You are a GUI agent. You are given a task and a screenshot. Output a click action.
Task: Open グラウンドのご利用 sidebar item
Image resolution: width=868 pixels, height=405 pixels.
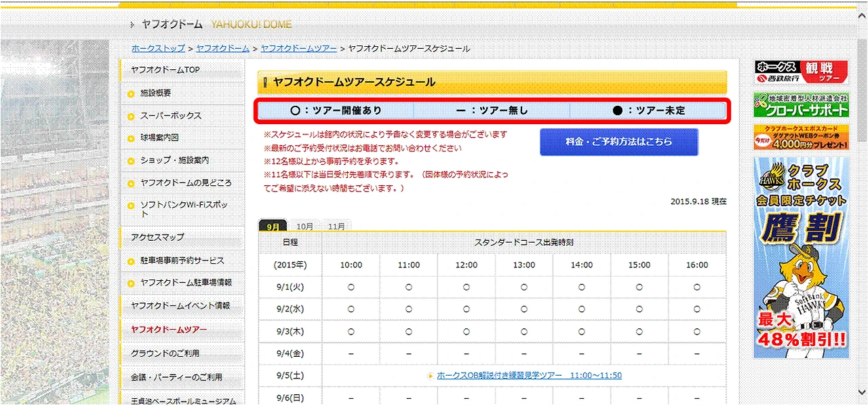tap(182, 353)
